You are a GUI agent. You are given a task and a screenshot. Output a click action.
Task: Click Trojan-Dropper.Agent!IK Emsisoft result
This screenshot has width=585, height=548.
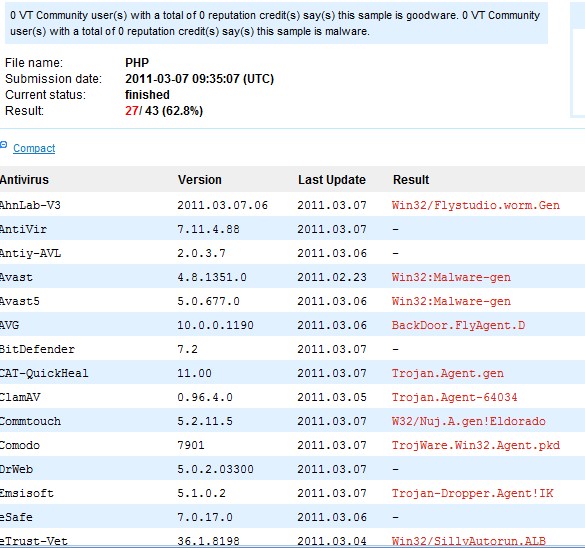472,493
